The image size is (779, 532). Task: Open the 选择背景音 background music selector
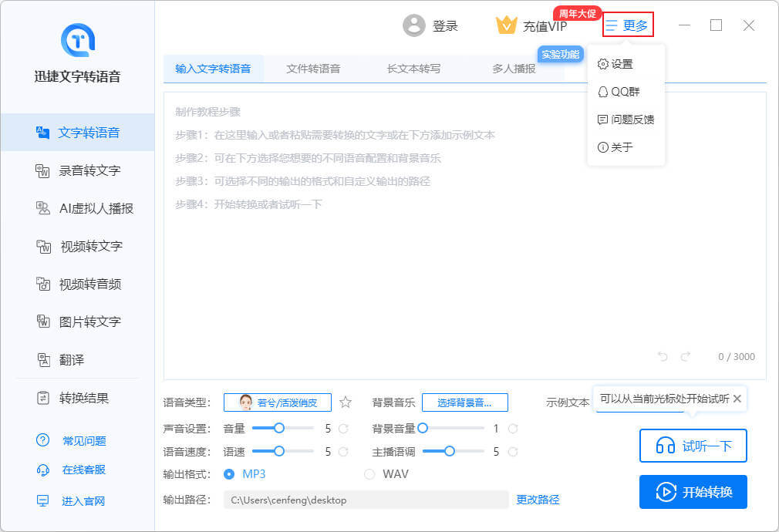[x=464, y=402]
